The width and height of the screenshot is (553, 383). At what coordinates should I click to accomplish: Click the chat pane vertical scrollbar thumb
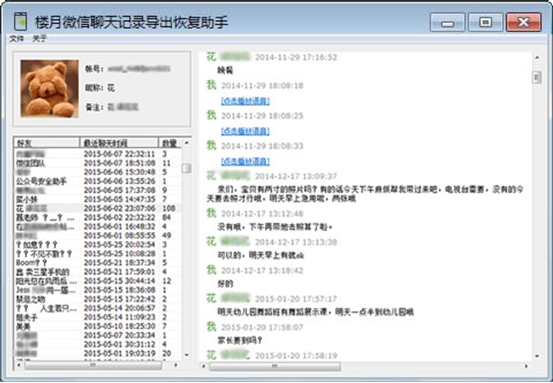point(537,77)
